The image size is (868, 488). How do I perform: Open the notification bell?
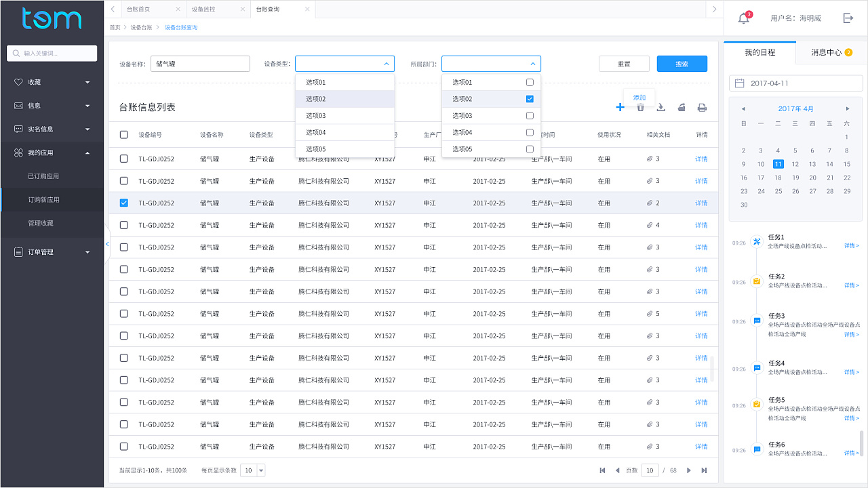(744, 18)
